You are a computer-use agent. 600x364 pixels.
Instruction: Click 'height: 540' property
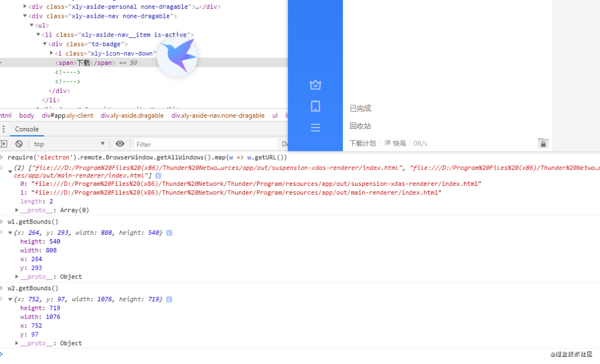click(40, 241)
